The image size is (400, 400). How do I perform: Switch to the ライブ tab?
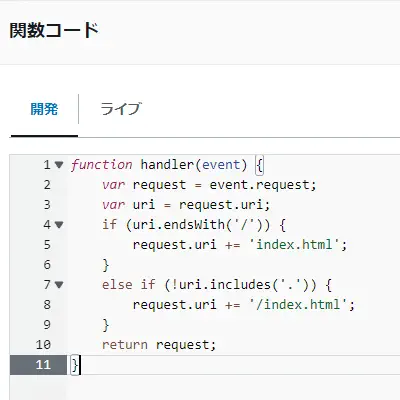(121, 109)
